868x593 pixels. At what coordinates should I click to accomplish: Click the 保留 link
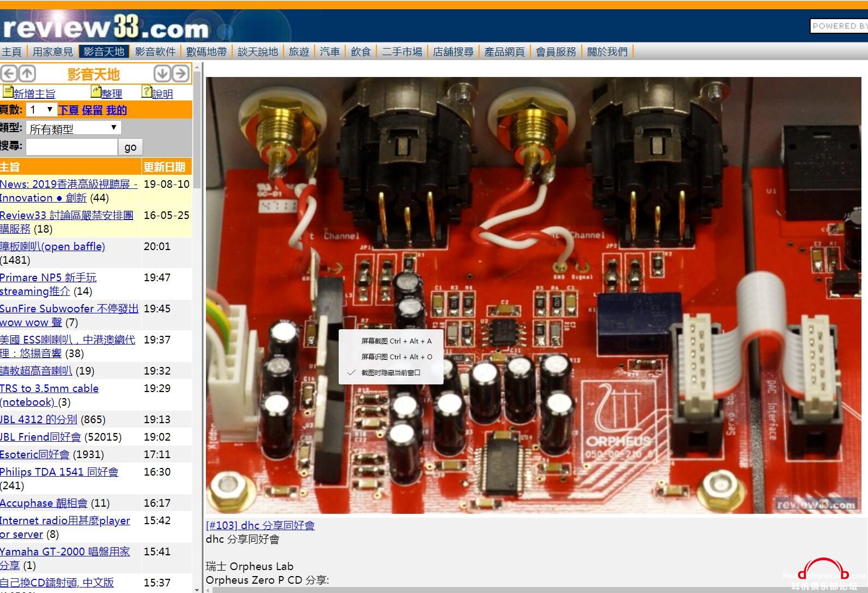(92, 110)
